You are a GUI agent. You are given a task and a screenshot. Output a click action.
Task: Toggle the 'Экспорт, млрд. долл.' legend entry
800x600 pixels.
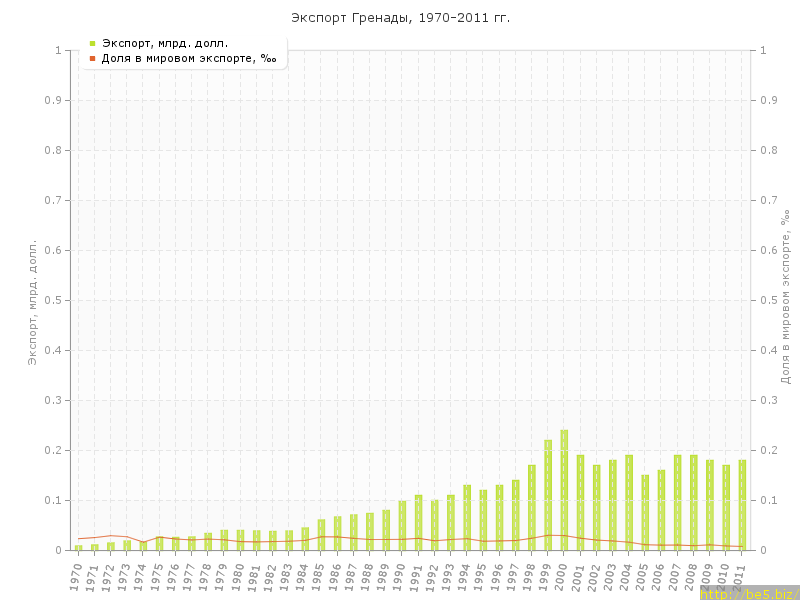(165, 43)
